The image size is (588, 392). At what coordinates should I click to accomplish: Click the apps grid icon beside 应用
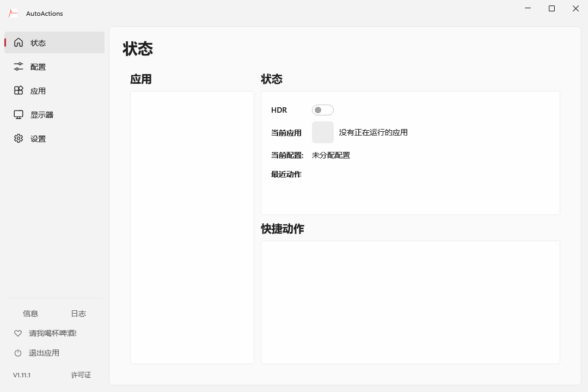(x=19, y=90)
